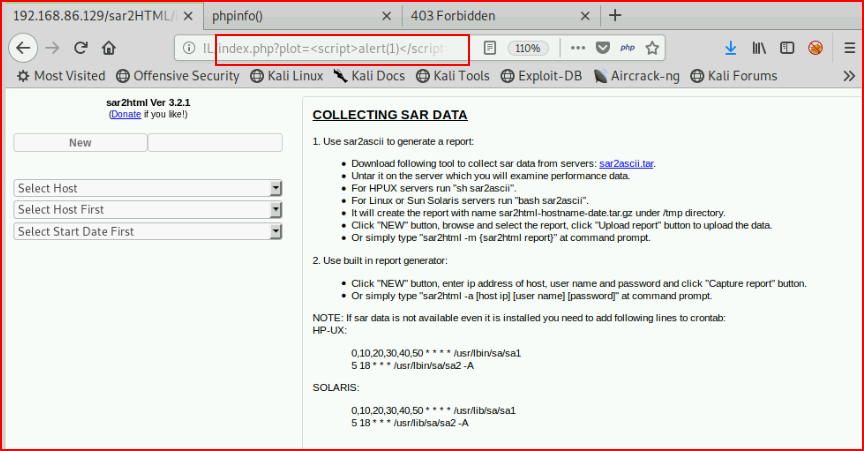Switch to the 403 Forbidden tab
This screenshot has height=451, width=864.
501,16
